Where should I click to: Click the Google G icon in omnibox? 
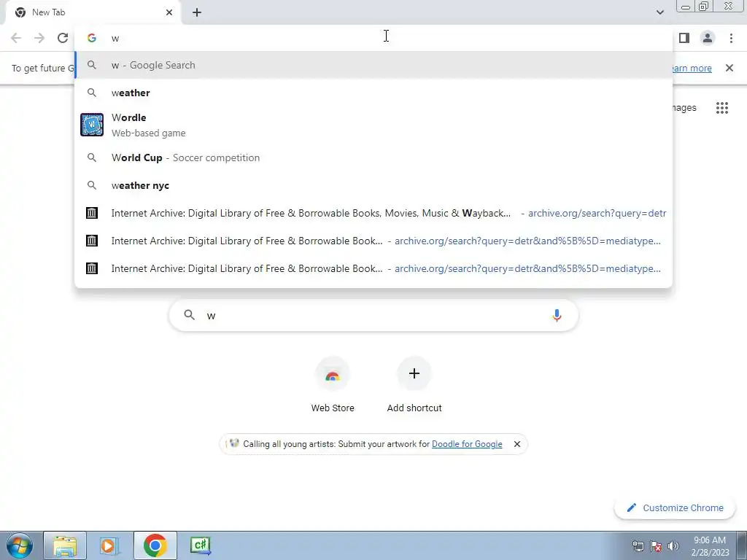pyautogui.click(x=92, y=38)
